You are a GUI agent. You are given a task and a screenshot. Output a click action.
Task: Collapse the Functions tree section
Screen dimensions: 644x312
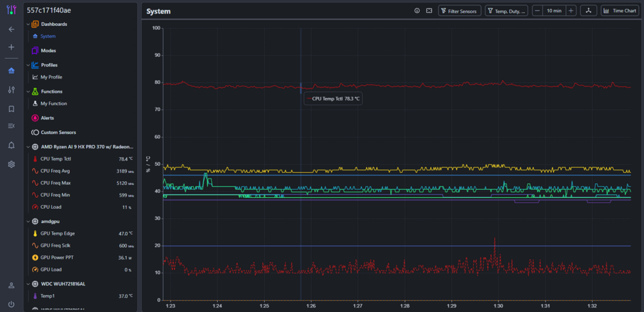[28, 92]
